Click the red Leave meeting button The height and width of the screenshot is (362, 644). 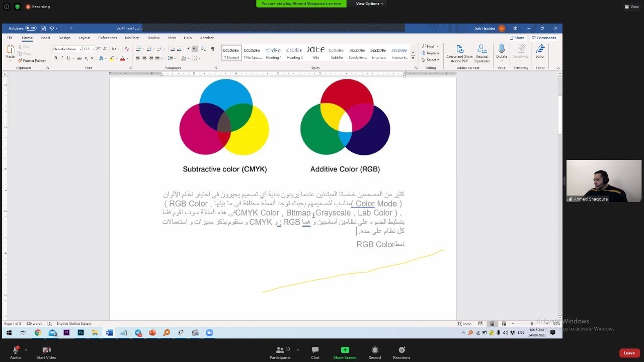pyautogui.click(x=629, y=353)
